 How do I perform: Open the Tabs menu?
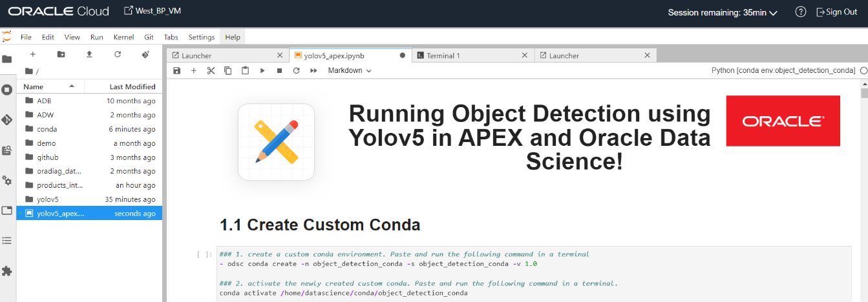[171, 37]
